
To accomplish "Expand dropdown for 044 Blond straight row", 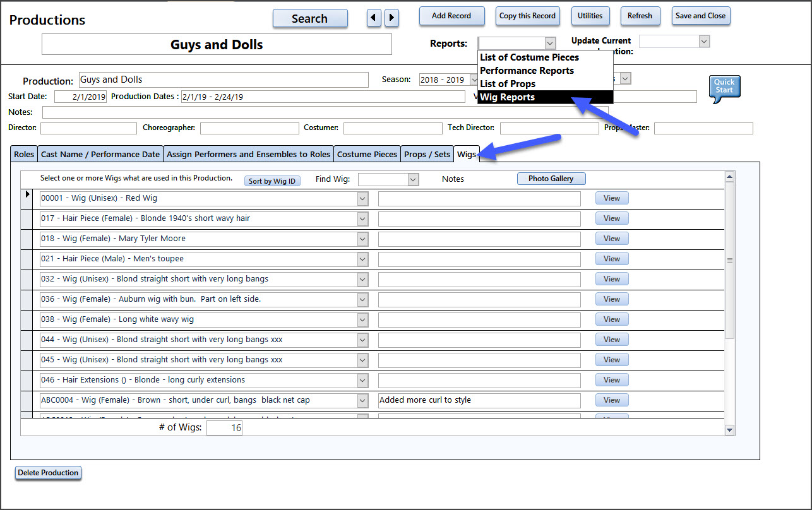I will 363,340.
